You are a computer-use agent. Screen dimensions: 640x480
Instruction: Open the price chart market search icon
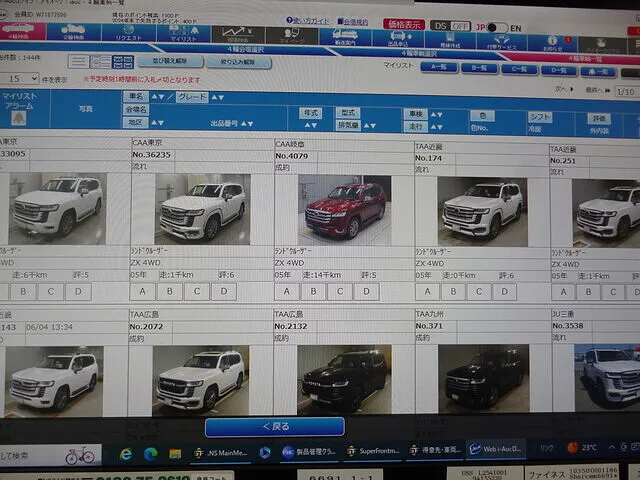coord(238,34)
